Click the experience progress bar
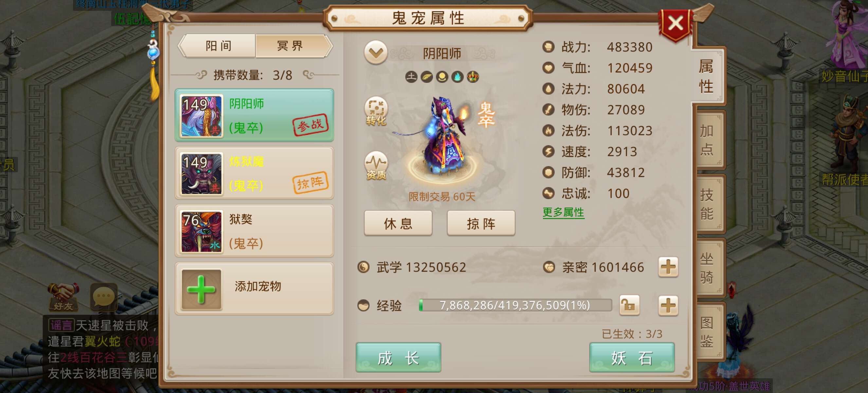The image size is (868, 393). [x=515, y=305]
